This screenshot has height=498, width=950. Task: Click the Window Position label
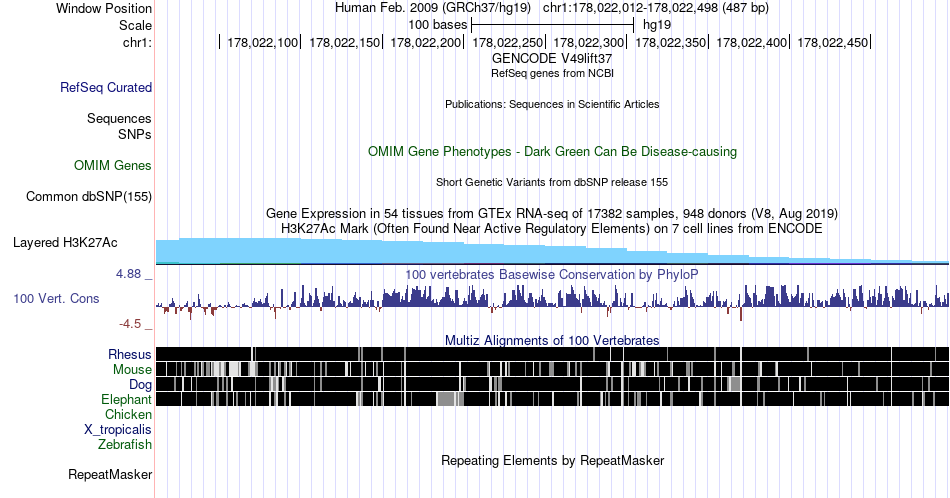[x=104, y=8]
